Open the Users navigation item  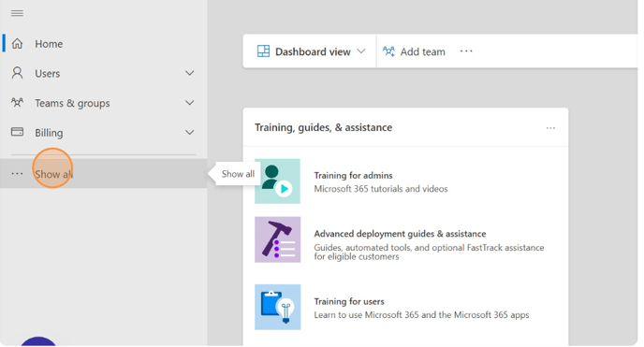coord(104,73)
